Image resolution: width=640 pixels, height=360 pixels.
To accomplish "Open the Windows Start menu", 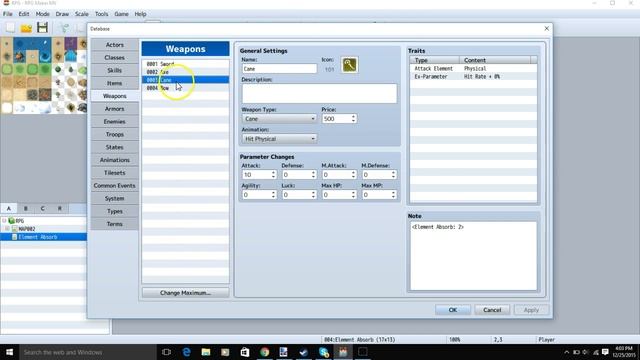I will click(x=9, y=352).
